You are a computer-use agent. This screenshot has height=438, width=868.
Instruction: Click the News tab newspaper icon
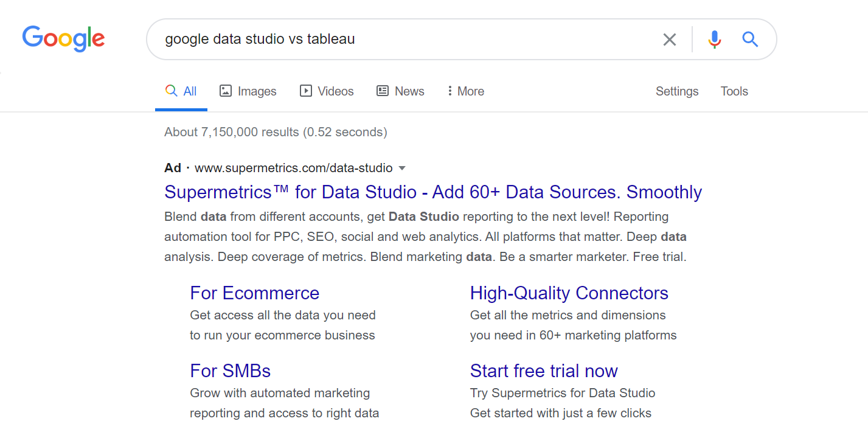pyautogui.click(x=383, y=91)
